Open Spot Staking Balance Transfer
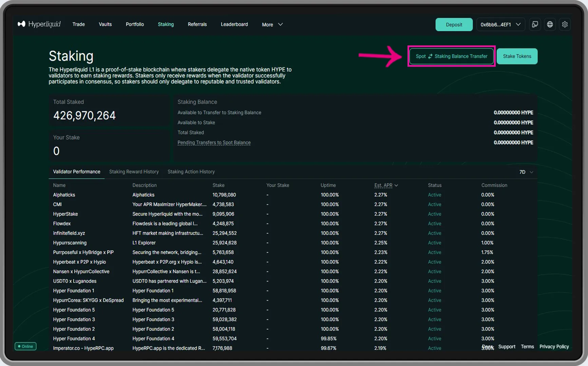Viewport: 588px width, 366px height. click(x=451, y=56)
